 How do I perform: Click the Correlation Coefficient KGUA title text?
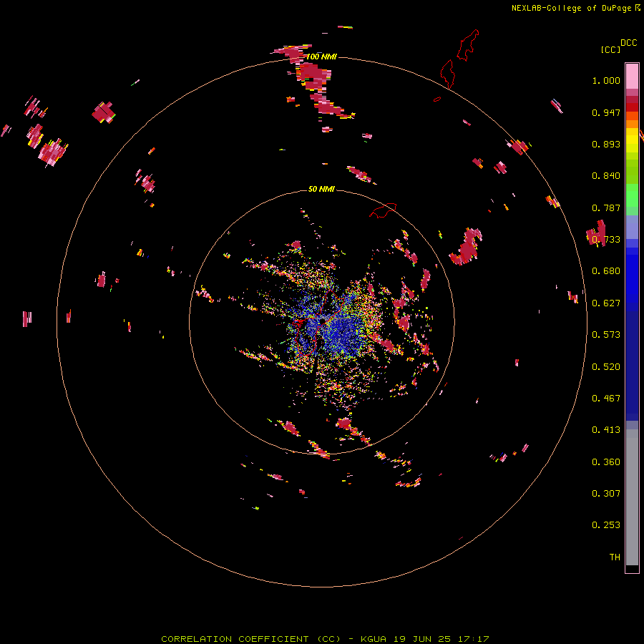326,639
